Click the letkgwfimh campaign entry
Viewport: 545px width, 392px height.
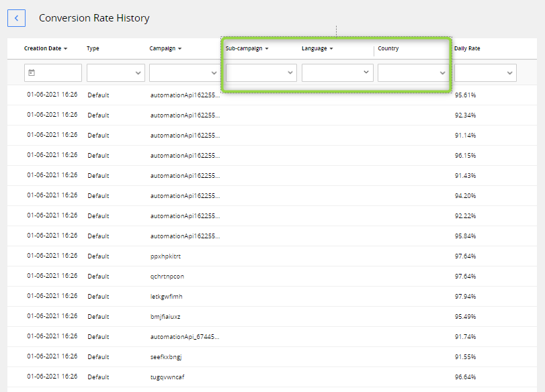click(x=167, y=296)
